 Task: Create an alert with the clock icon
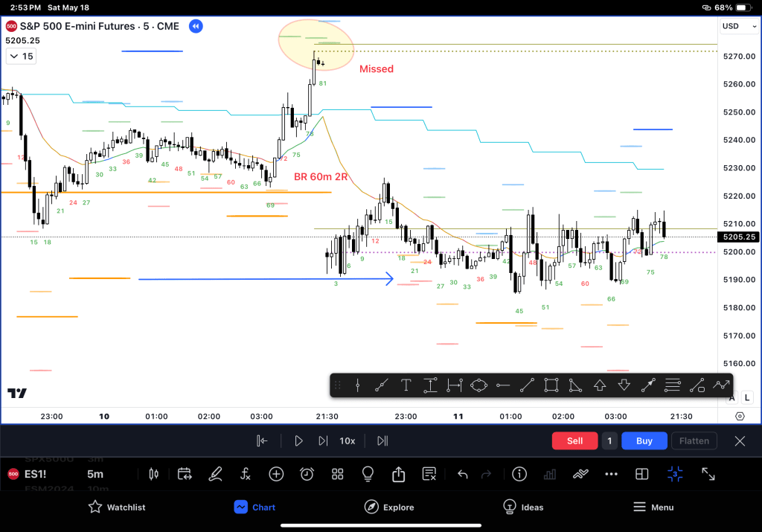pos(307,474)
